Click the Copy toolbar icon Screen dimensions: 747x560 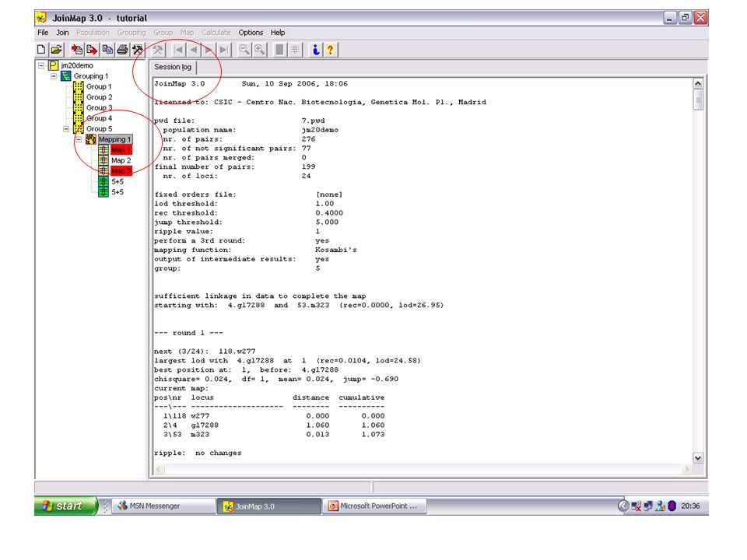pyautogui.click(x=107, y=50)
